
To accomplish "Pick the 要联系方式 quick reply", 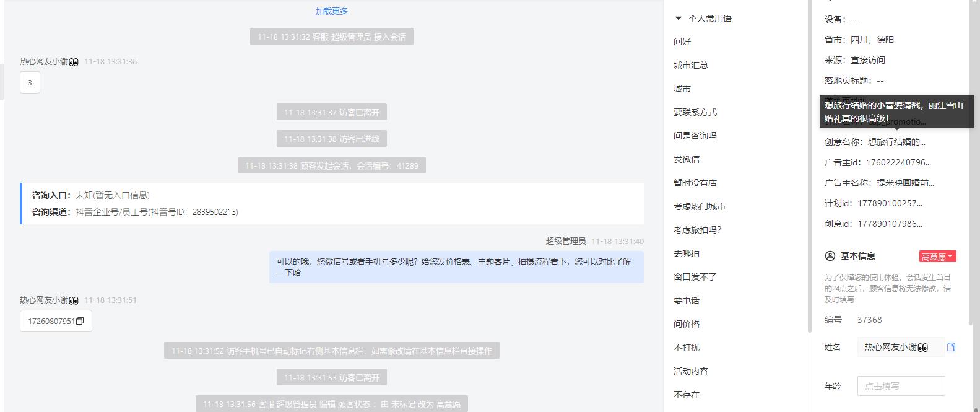I will pos(695,112).
